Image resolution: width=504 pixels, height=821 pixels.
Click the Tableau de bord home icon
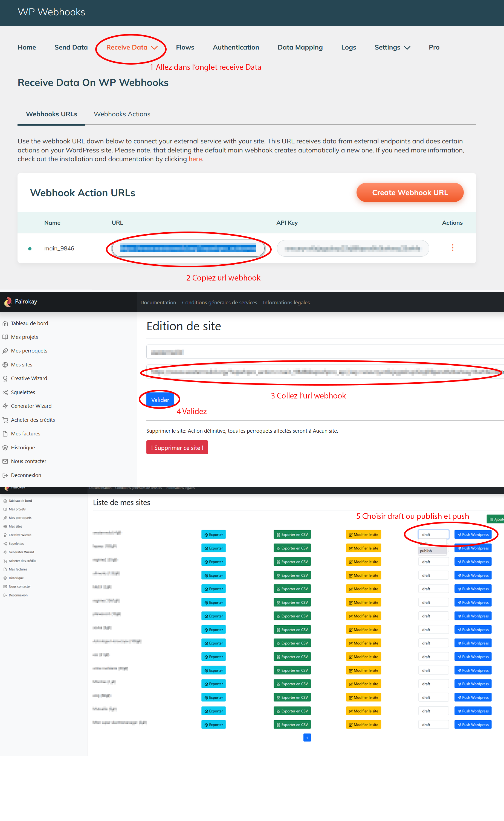tap(5, 323)
